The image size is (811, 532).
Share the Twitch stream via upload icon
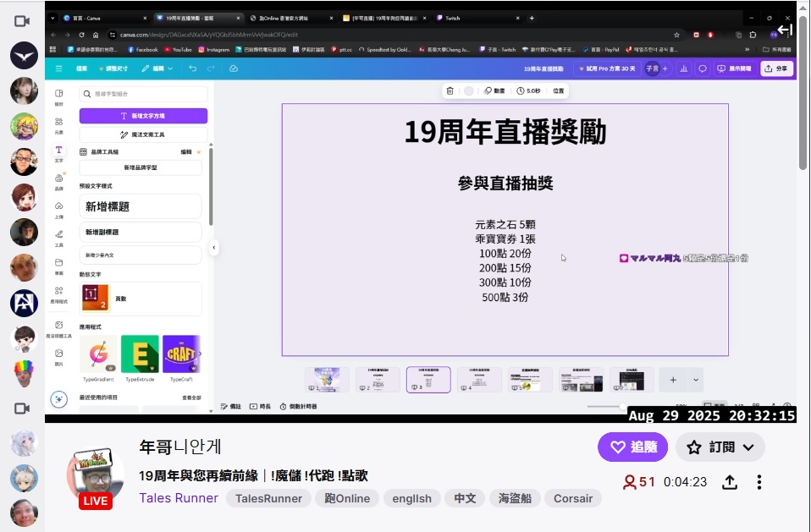coord(729,482)
